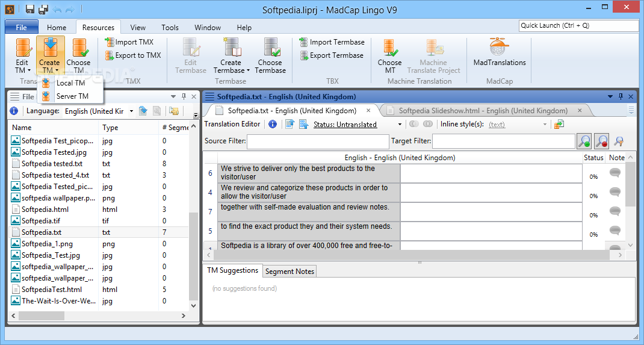The image size is (644, 345).
Task: Select Softpedia tested.txt in file list
Action: point(99,163)
